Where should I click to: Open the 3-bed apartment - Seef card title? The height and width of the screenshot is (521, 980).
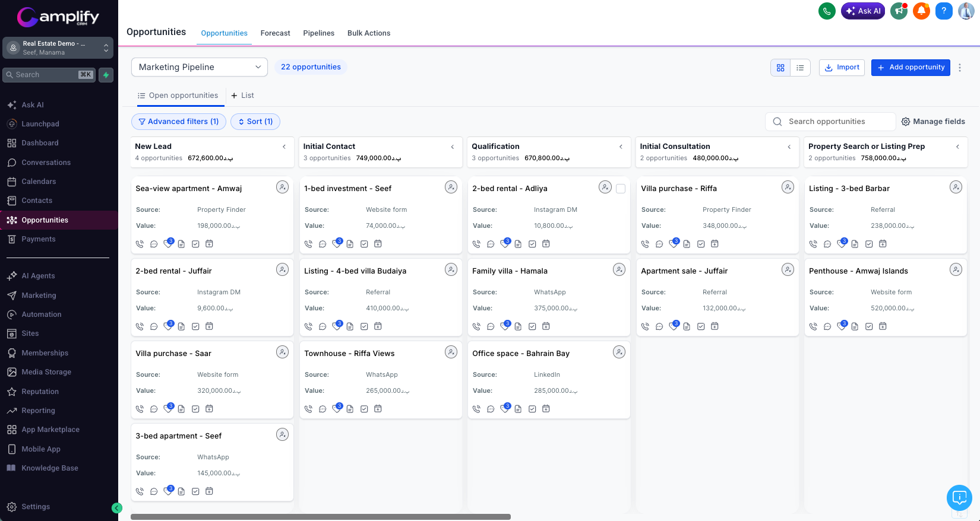pos(178,436)
